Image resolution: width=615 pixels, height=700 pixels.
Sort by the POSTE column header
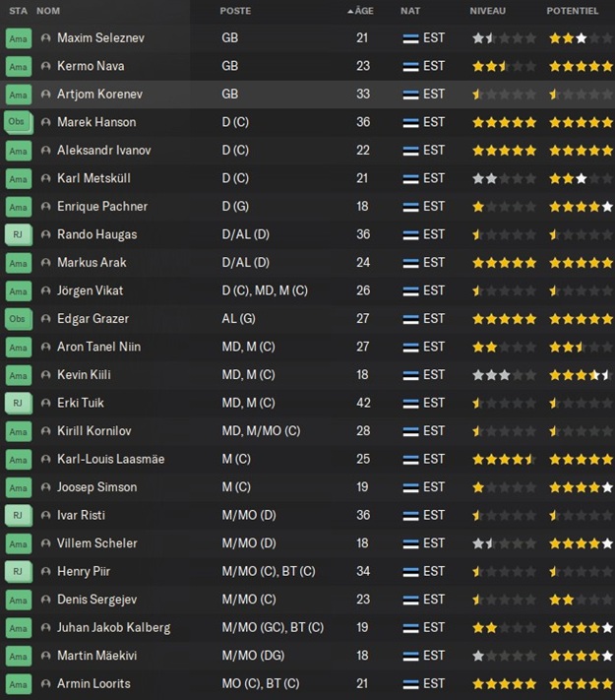tap(235, 11)
